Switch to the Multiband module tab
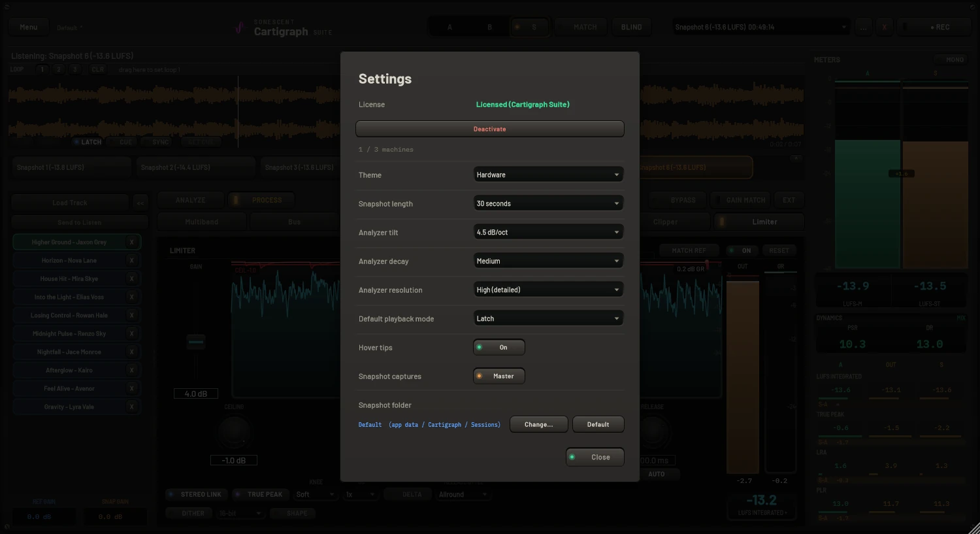 click(202, 222)
